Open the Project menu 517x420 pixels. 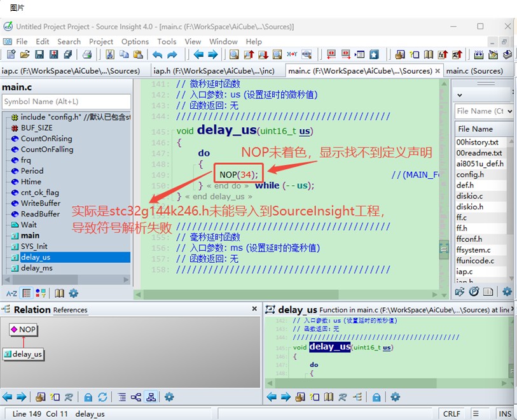(x=101, y=41)
